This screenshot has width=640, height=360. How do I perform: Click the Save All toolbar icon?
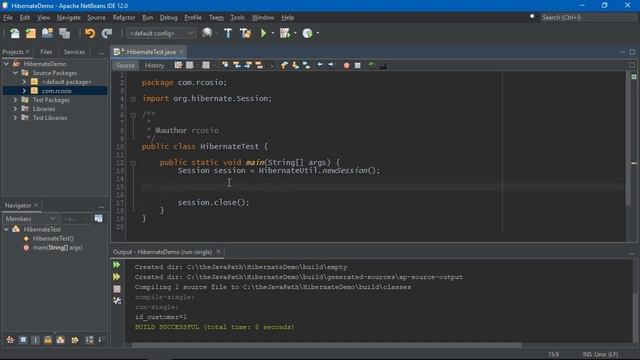64,33
